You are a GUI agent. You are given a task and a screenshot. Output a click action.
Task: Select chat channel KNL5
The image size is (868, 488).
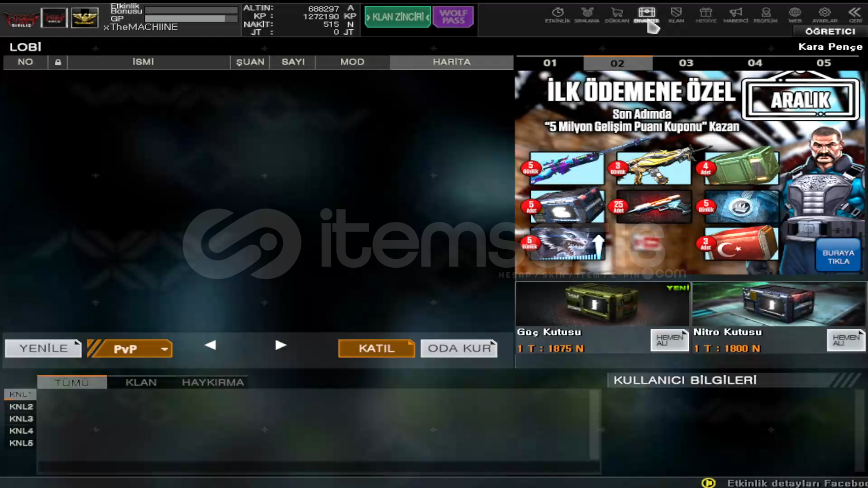pos(21,443)
